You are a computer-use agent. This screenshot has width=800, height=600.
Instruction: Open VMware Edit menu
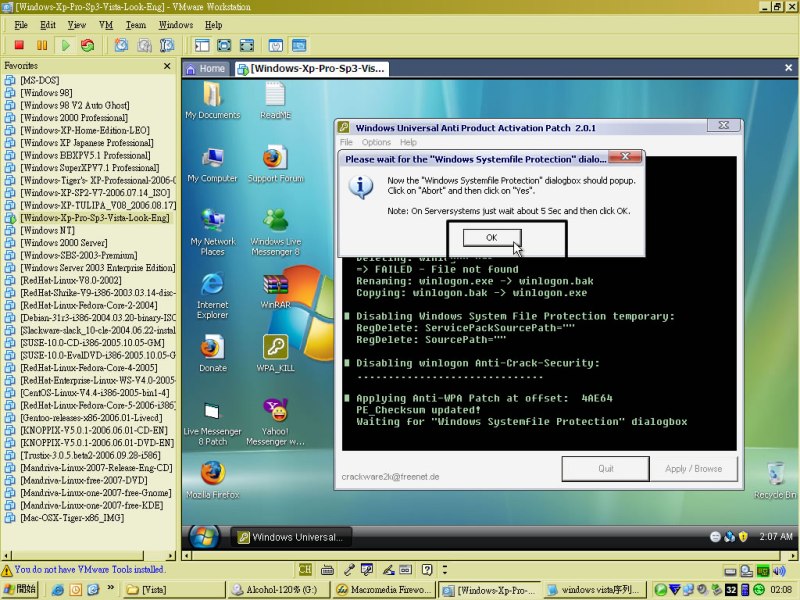[x=48, y=25]
